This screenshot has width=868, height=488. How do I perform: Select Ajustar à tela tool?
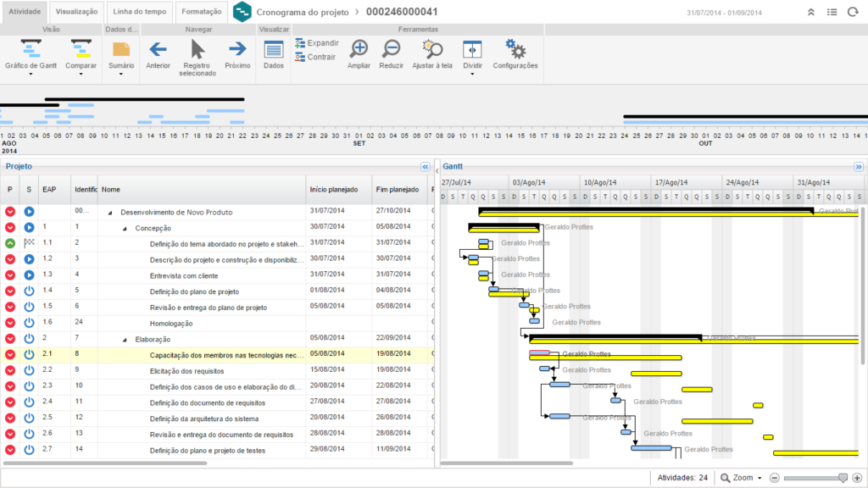(431, 50)
